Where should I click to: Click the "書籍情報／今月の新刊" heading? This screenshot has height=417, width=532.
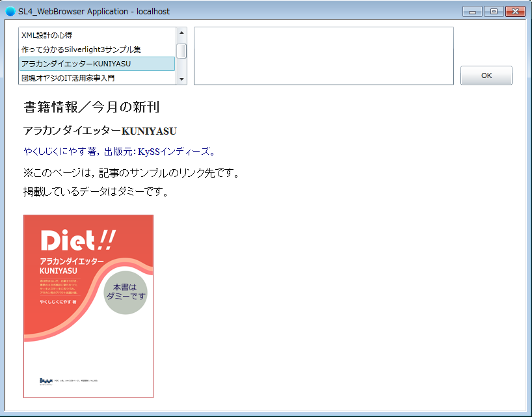[92, 107]
